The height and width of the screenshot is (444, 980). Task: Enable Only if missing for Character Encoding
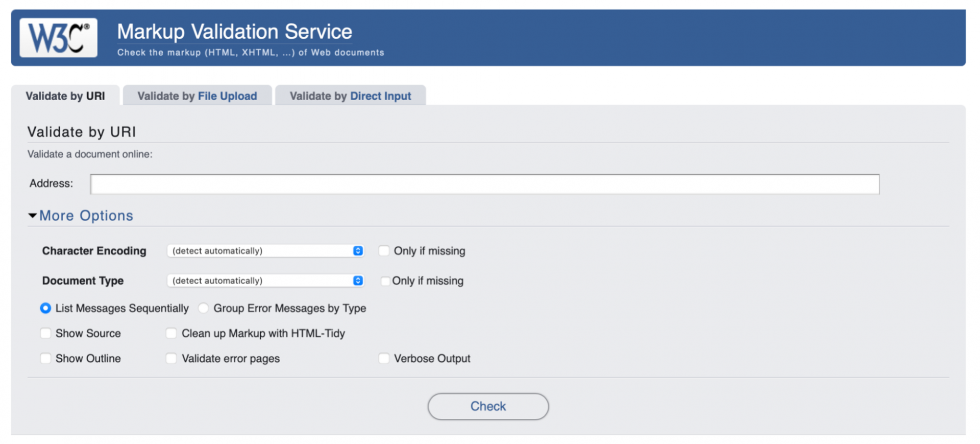[x=384, y=251]
